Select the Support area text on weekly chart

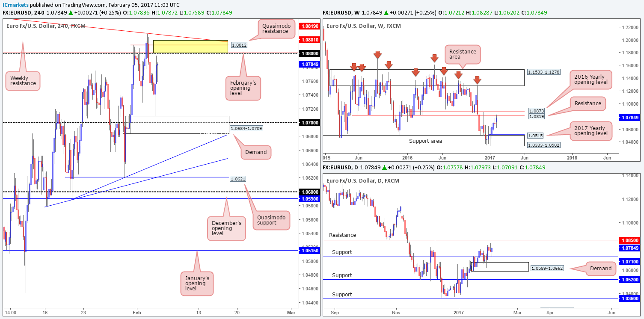click(426, 141)
